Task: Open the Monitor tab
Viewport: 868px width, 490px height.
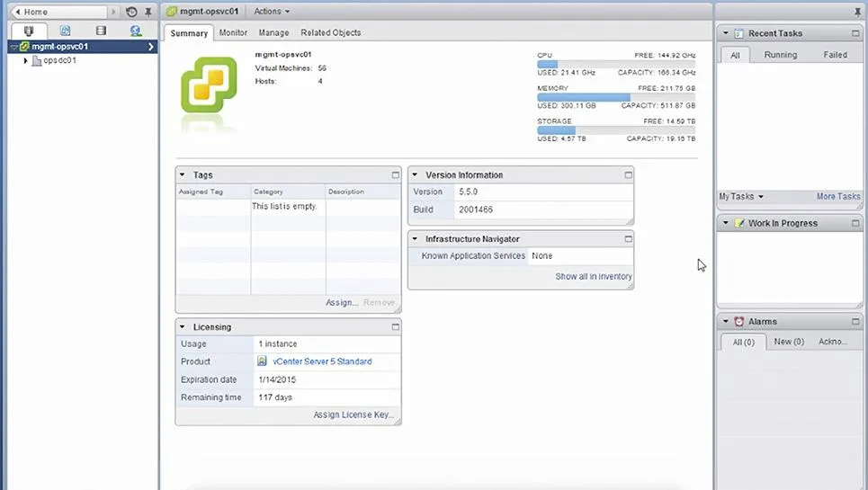Action: 233,32
